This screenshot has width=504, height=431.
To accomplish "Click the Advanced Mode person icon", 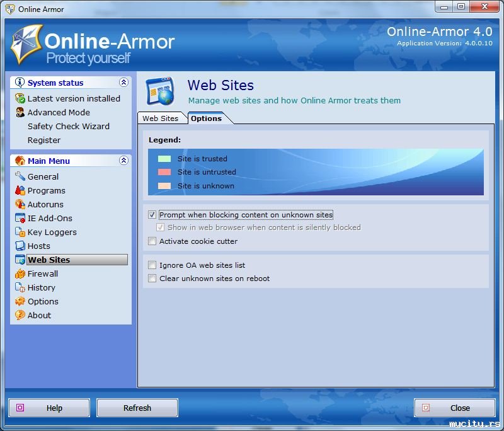I will (20, 112).
